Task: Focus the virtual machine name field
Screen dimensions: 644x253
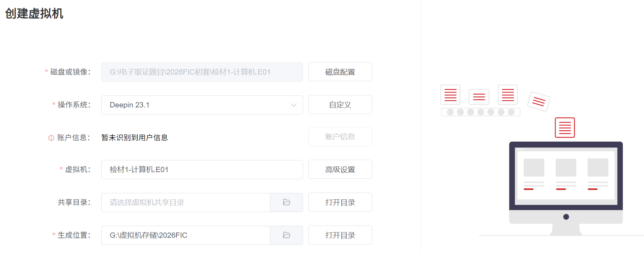Action: click(202, 170)
